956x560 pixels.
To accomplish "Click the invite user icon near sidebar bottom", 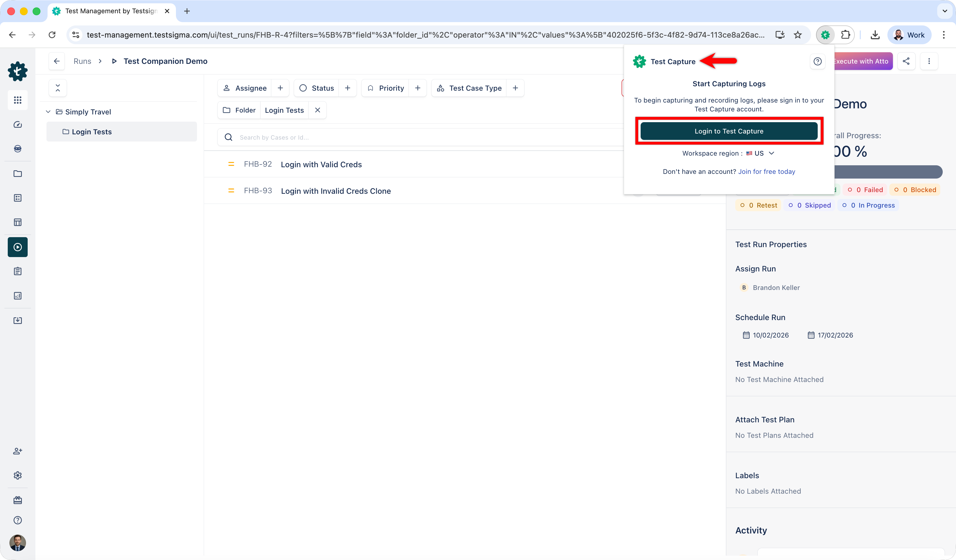I will pyautogui.click(x=17, y=451).
